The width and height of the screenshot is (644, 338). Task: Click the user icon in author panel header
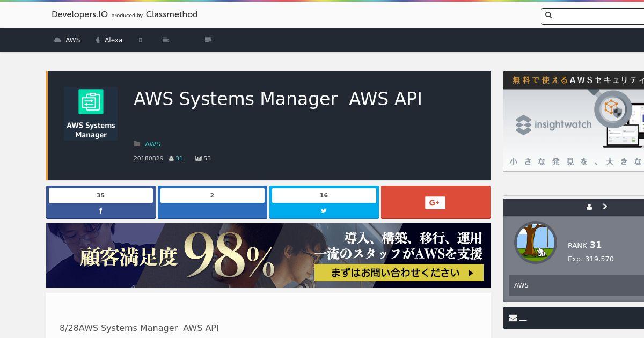pyautogui.click(x=589, y=207)
